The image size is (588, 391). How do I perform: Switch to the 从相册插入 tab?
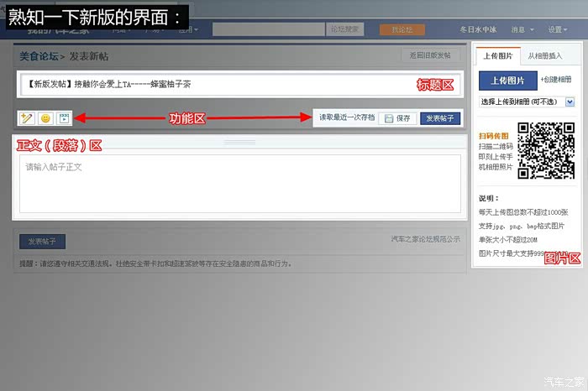click(545, 56)
